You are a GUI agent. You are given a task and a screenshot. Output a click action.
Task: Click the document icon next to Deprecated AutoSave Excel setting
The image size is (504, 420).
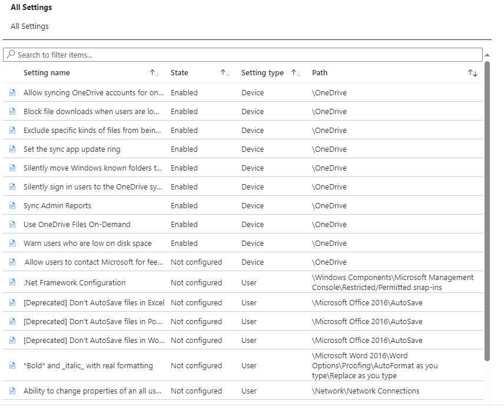pos(12,302)
